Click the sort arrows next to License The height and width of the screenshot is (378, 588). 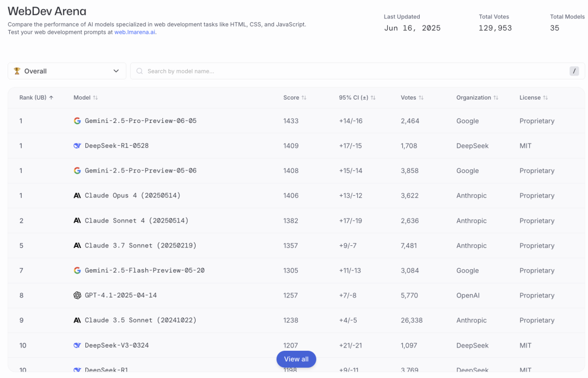coord(545,97)
